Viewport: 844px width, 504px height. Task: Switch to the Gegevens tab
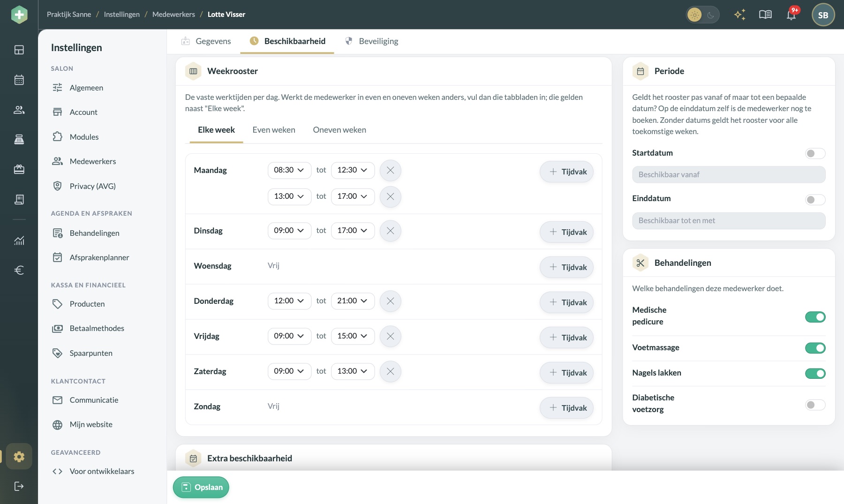[206, 41]
